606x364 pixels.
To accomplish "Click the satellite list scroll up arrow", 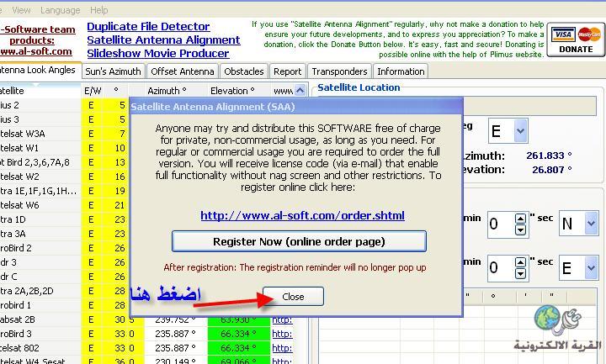I will pos(300,91).
